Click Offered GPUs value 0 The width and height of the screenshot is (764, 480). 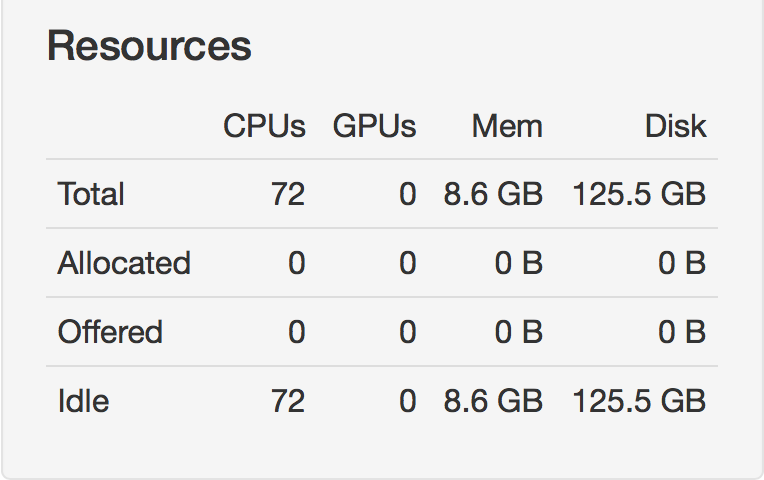click(408, 332)
